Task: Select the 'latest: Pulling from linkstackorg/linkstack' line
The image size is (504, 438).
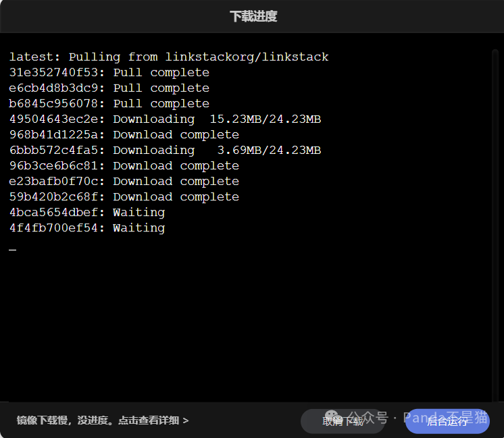Action: pyautogui.click(x=169, y=57)
